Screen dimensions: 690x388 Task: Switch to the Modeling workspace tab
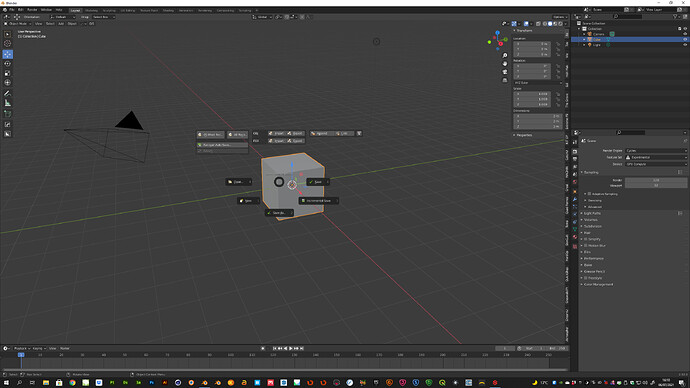click(x=92, y=10)
